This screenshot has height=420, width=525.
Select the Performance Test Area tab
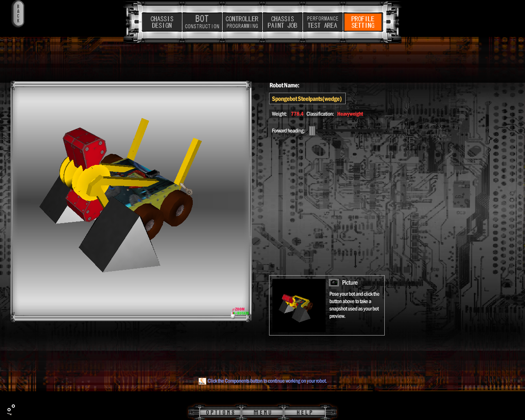pos(322,22)
